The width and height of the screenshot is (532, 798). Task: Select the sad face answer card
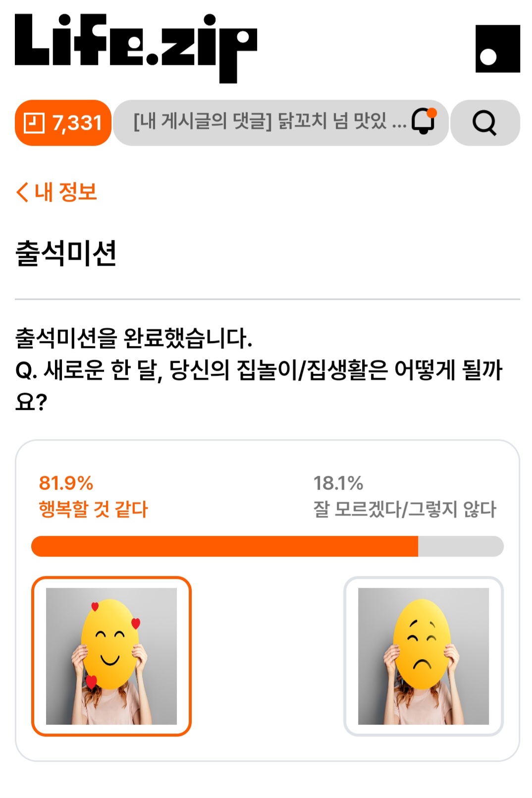[424, 656]
